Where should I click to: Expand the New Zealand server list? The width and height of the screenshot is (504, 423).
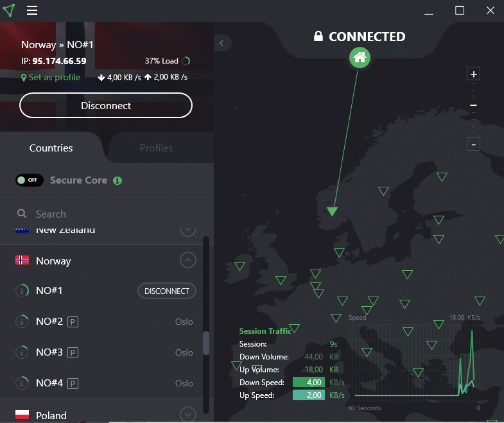coord(188,230)
